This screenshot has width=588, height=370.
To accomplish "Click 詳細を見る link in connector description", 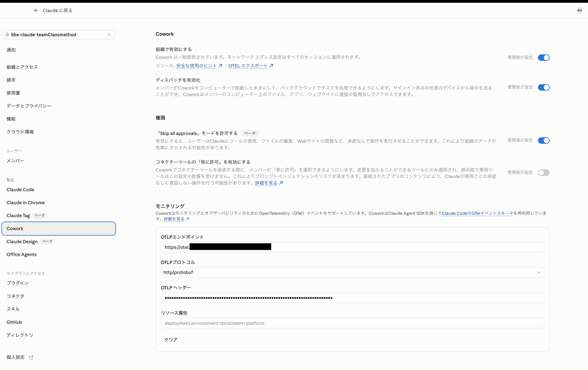I will (266, 183).
